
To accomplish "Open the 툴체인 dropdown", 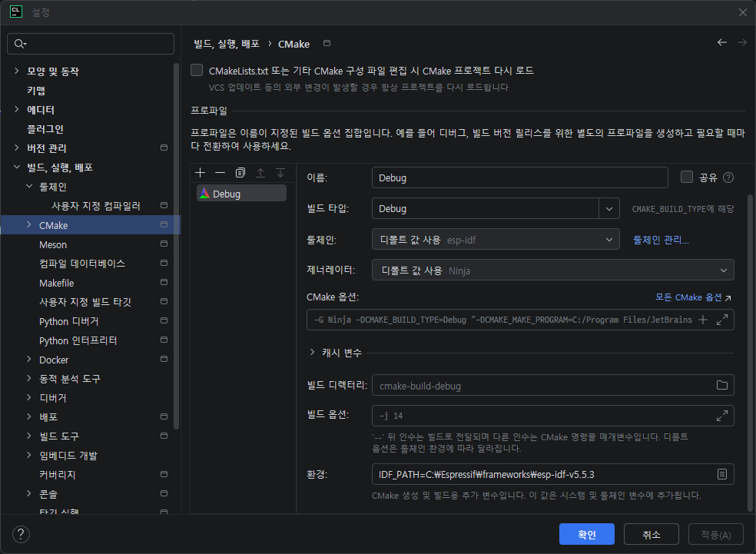I will pos(608,240).
